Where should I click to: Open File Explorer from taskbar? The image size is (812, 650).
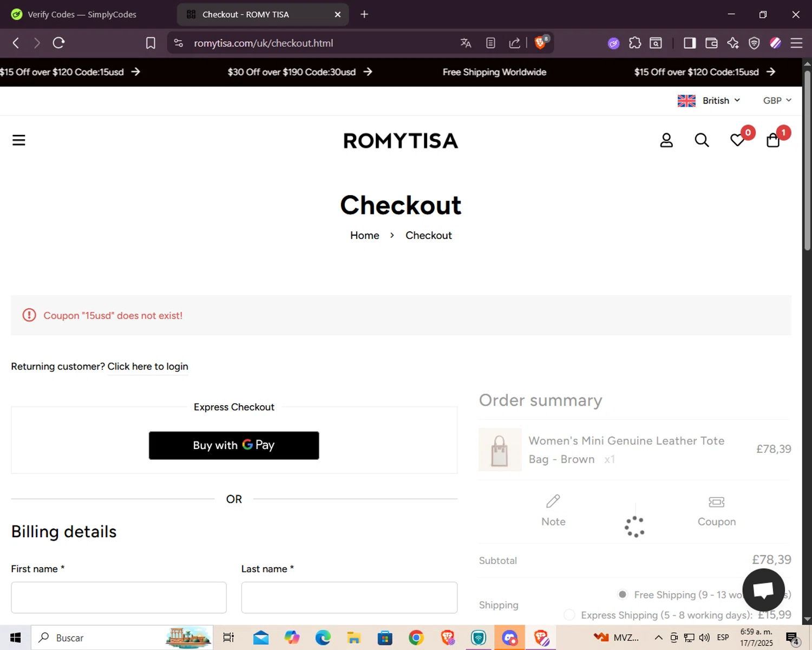353,638
